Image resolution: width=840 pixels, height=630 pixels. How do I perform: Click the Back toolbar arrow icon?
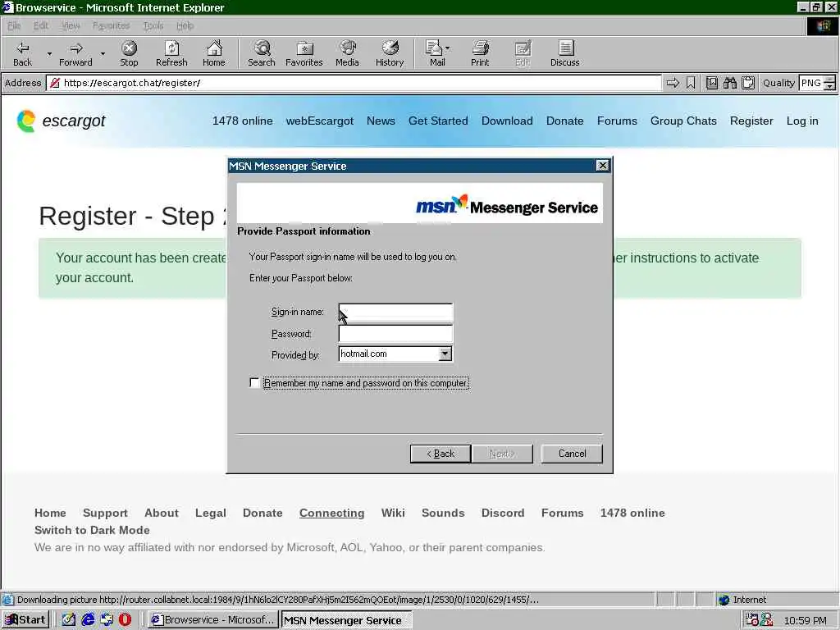click(x=22, y=48)
